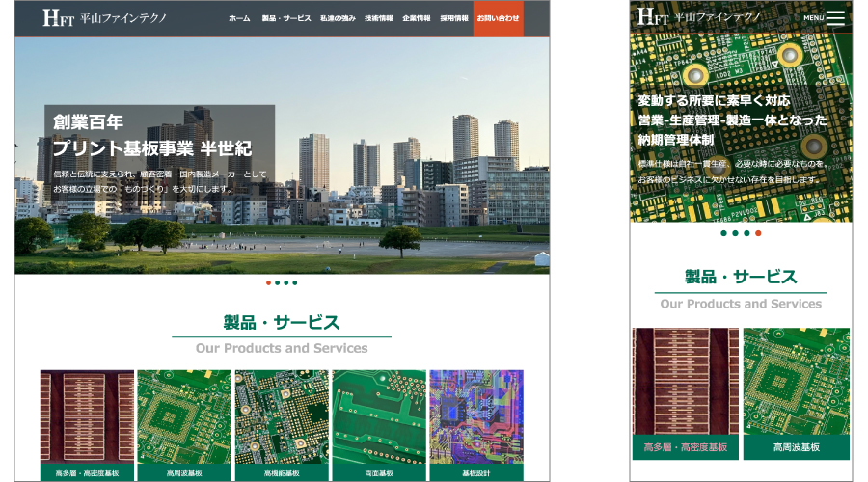Click the HFT logo in desktop header
The image size is (868, 482).
pyautogui.click(x=104, y=18)
